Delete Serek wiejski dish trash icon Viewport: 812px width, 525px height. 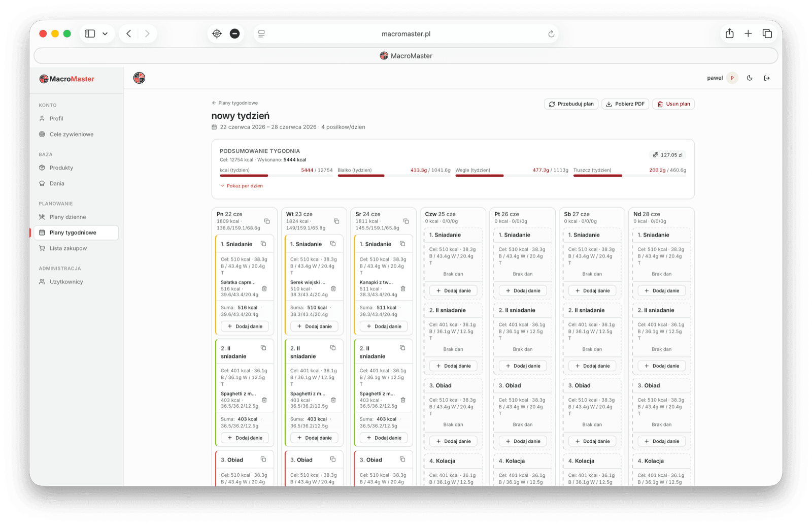[333, 288]
